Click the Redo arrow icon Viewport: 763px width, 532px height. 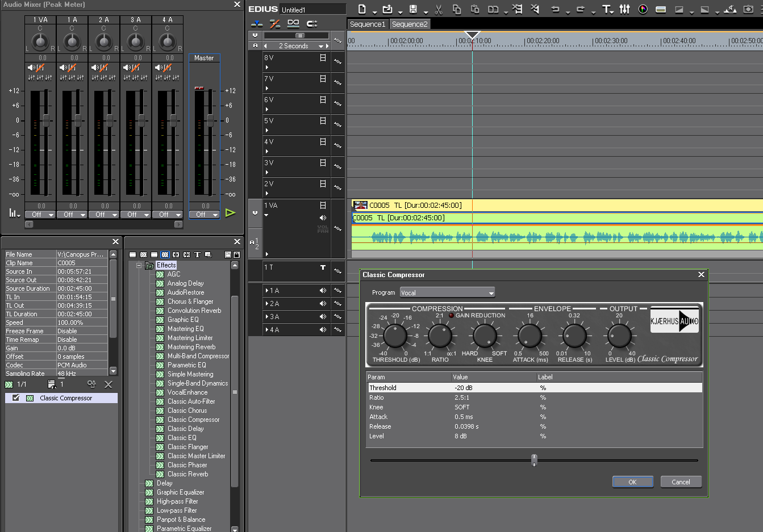pyautogui.click(x=581, y=9)
